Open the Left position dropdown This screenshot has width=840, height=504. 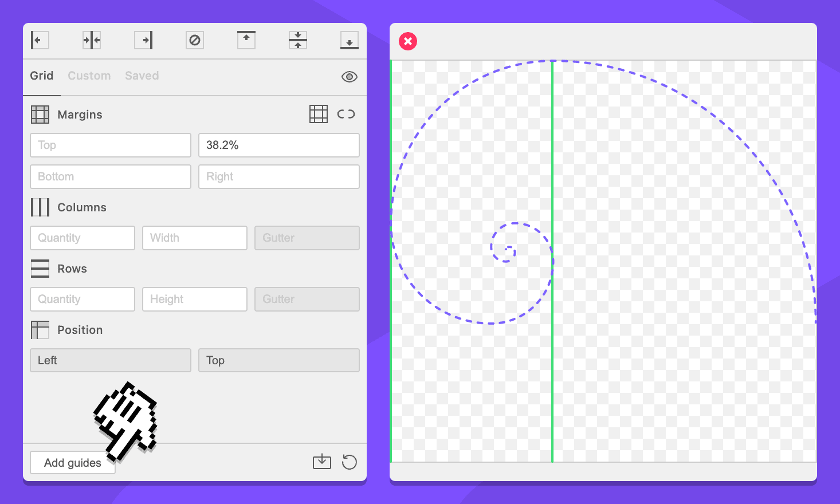coord(111,360)
